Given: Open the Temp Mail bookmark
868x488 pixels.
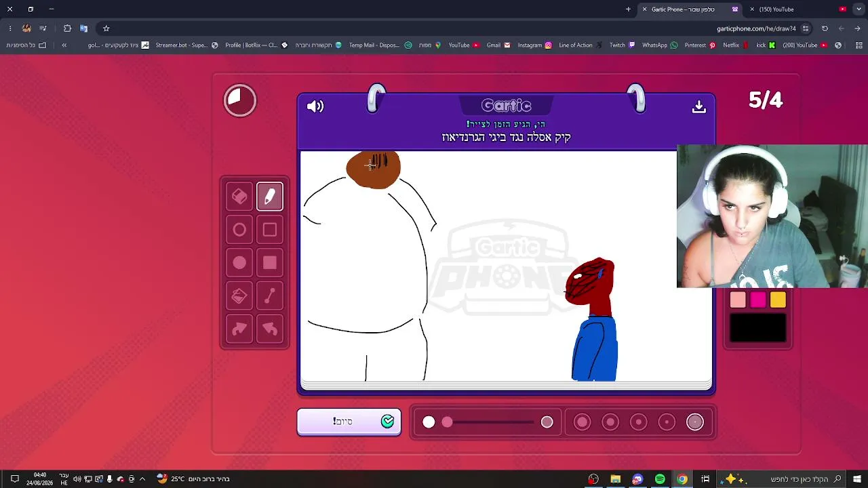Looking at the screenshot, I should [x=380, y=45].
